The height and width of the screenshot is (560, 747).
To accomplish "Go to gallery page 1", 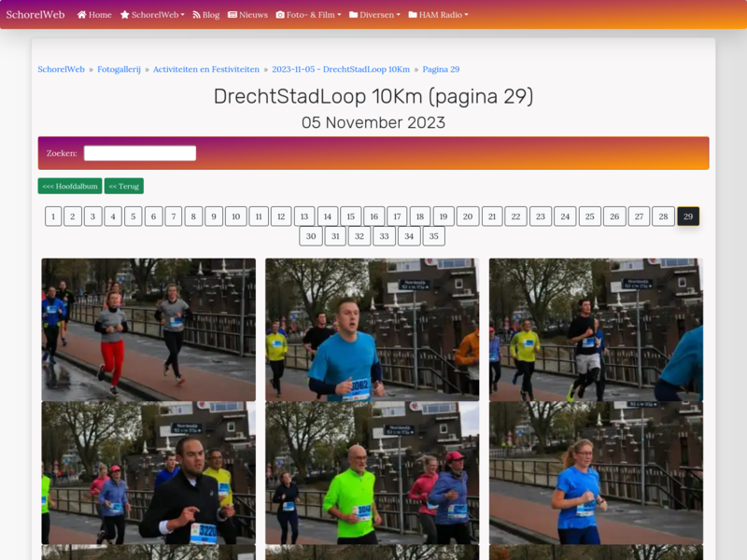I will click(x=53, y=217).
